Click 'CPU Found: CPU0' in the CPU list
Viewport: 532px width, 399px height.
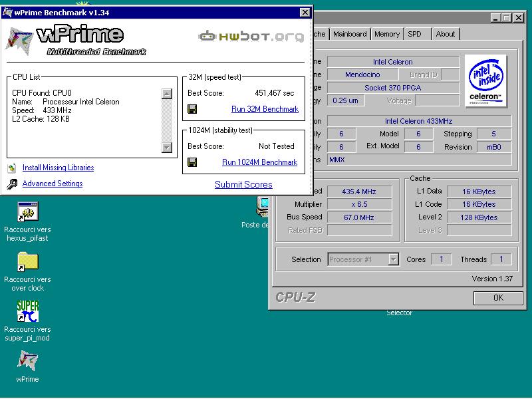pyautogui.click(x=42, y=93)
